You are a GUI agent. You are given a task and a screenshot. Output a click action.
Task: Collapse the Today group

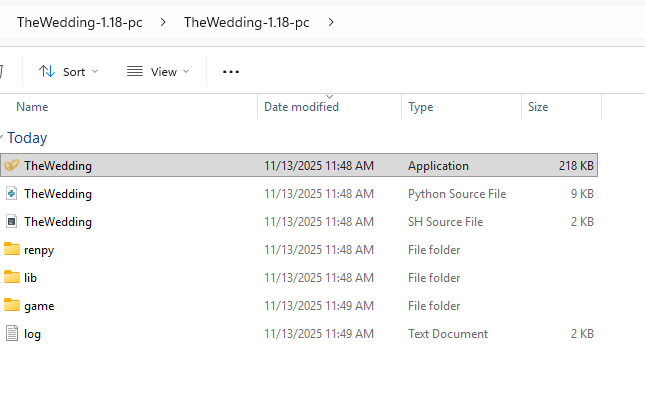click(x=3, y=138)
